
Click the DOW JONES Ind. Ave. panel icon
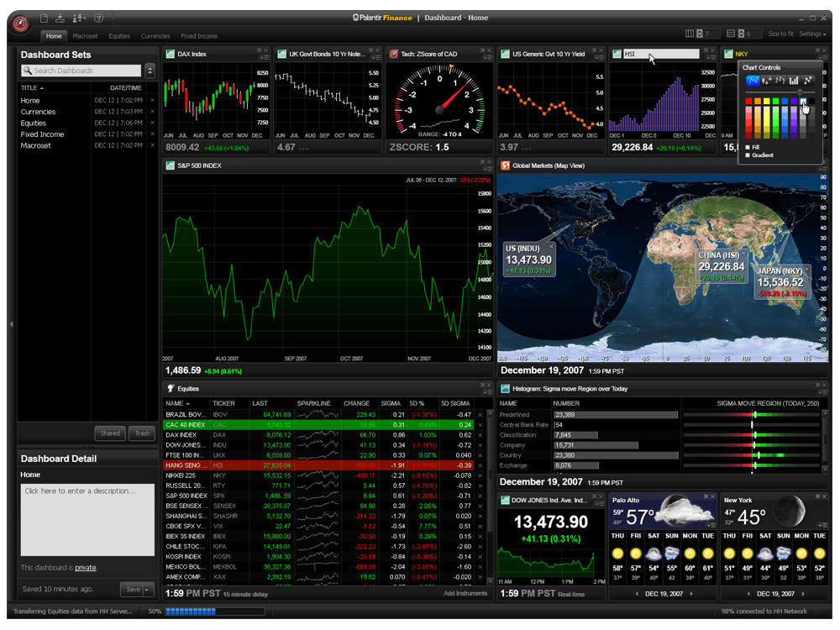coord(505,501)
